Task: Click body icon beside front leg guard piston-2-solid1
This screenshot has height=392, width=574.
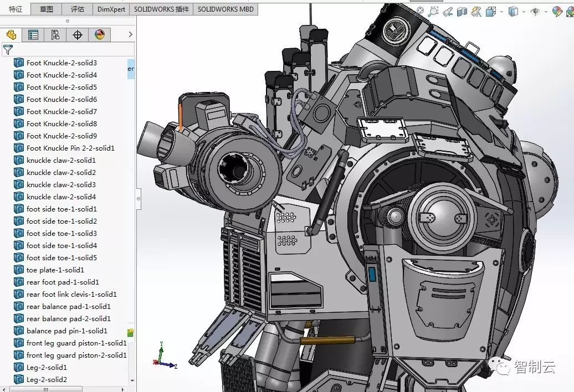Action: pos(19,355)
